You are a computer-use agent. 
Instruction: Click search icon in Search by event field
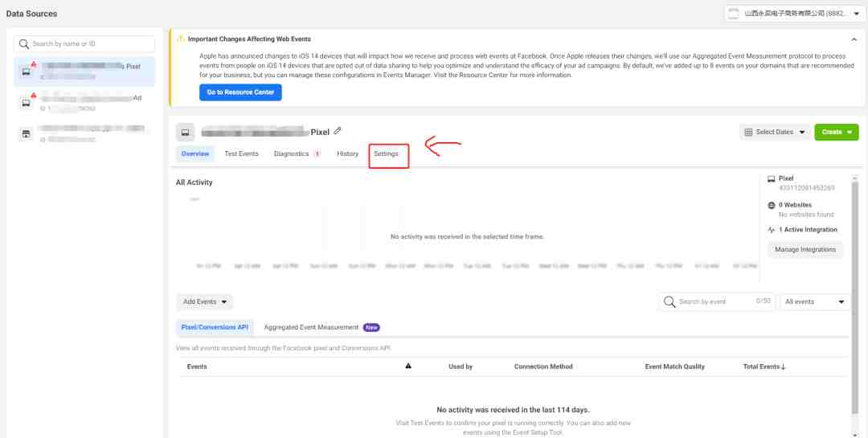click(669, 302)
